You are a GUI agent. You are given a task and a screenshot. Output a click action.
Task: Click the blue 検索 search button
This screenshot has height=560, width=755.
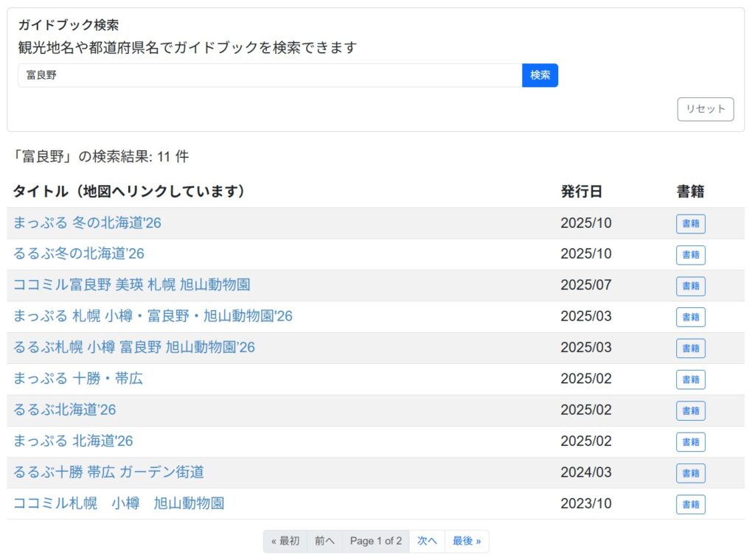pyautogui.click(x=540, y=75)
